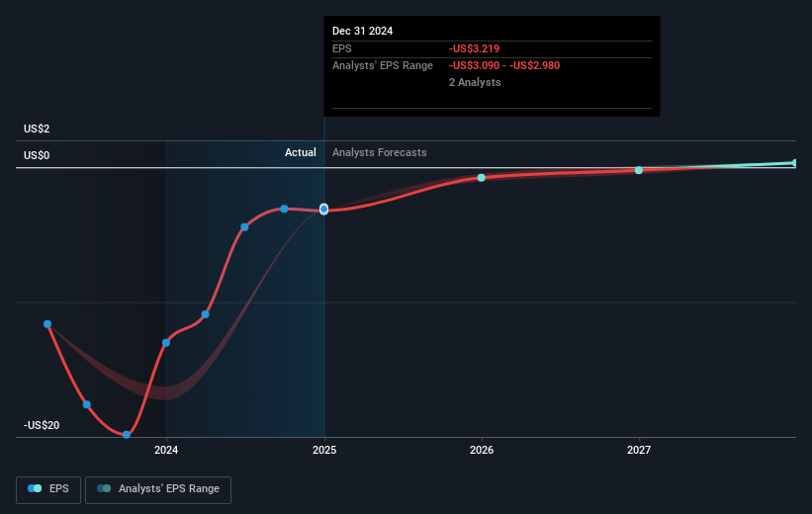Click the 2026 x-axis label
The height and width of the screenshot is (514, 812).
482,450
